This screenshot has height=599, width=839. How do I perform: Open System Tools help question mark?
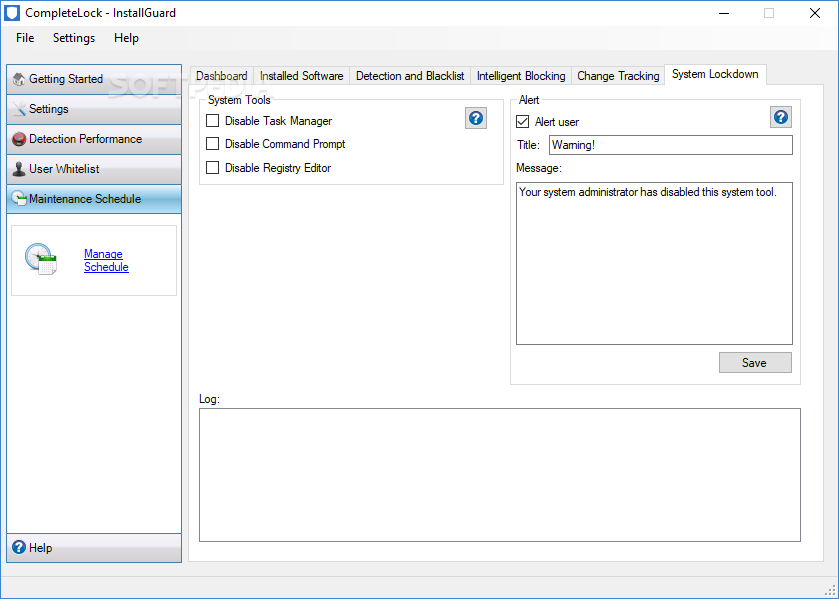click(476, 118)
